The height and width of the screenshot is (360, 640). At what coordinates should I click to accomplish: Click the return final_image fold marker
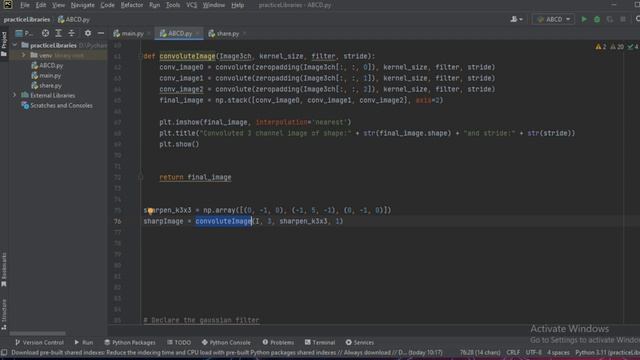[140, 177]
